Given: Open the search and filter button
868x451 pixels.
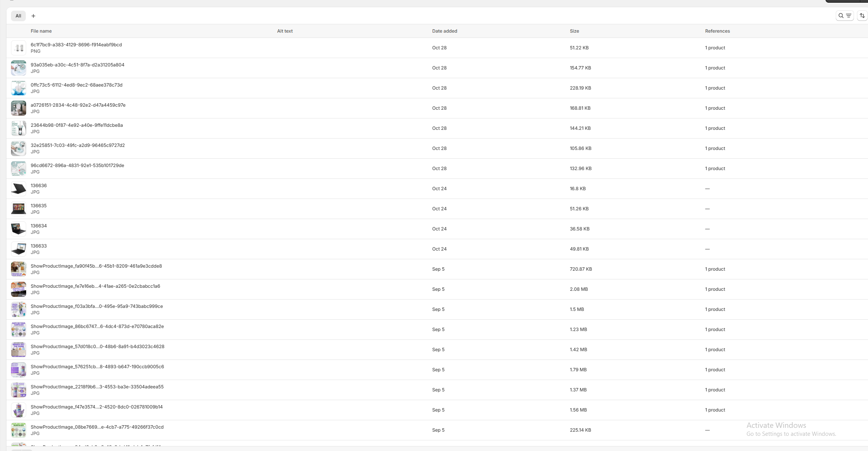Looking at the screenshot, I should coord(844,16).
